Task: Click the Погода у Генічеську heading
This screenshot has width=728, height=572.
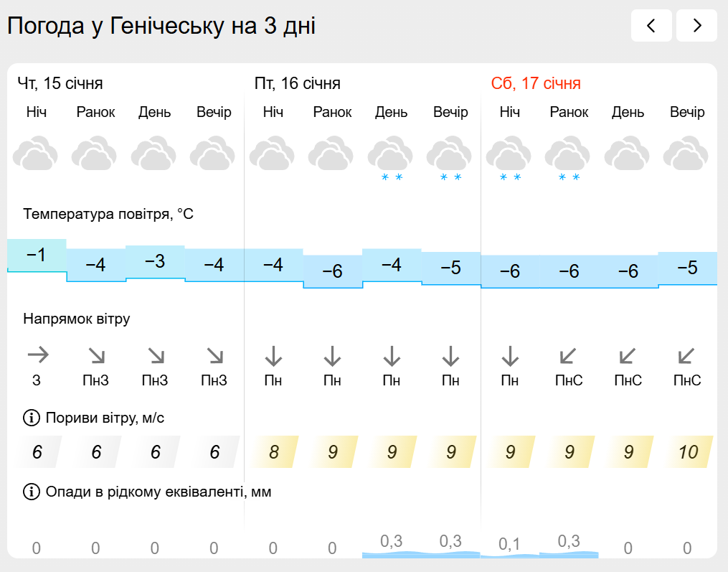Action: (161, 27)
